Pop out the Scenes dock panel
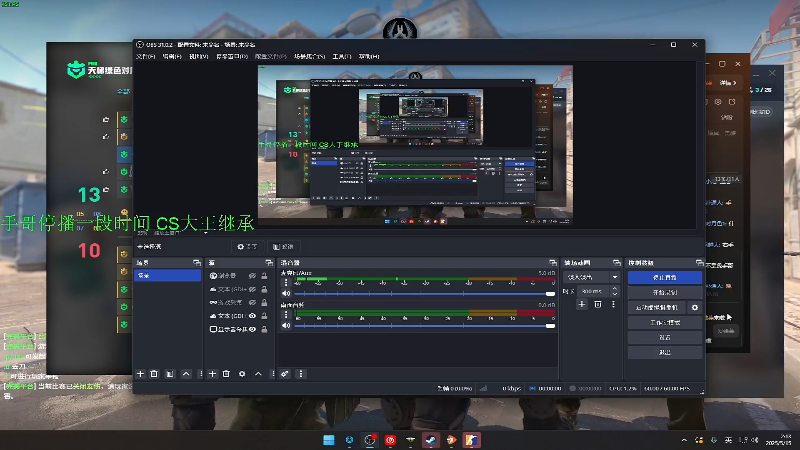 click(196, 263)
